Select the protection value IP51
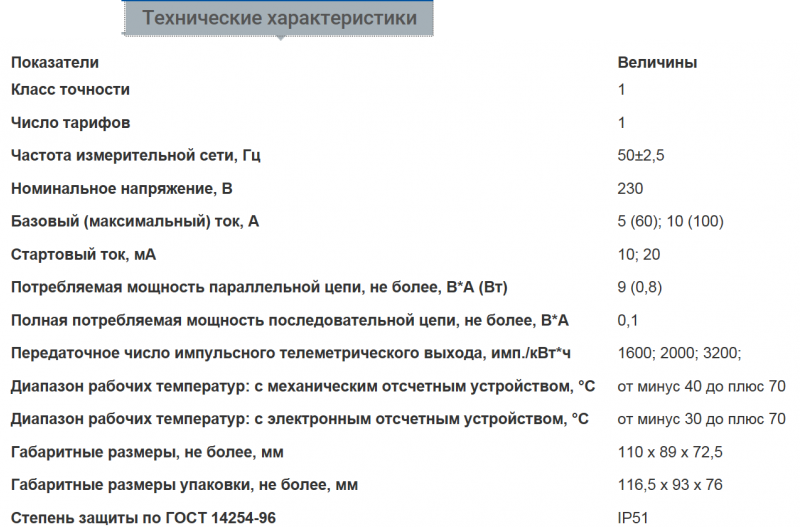Screen dimensions: 800x527 click(x=633, y=518)
